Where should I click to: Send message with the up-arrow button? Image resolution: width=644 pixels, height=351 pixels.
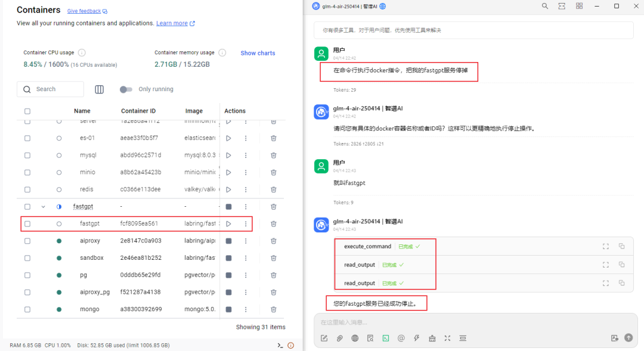coord(628,337)
